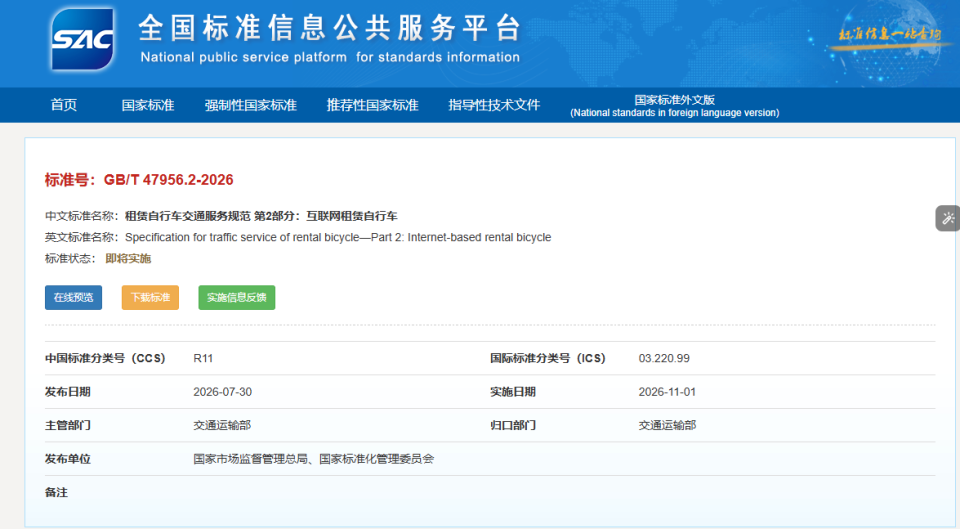960x529 pixels.
Task: Select standard number GB/T 47956.2-2026
Action: tap(168, 180)
